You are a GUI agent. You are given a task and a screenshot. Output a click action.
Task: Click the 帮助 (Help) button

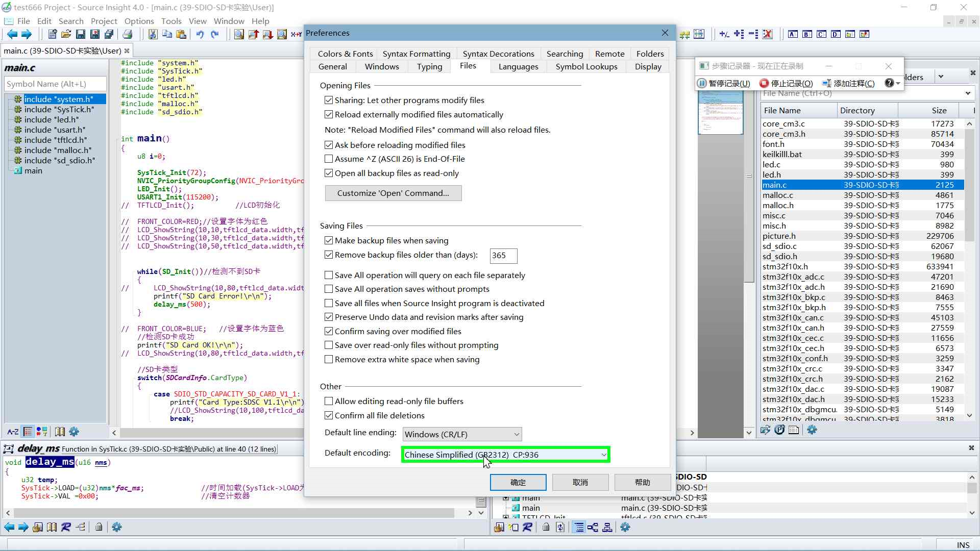(643, 483)
